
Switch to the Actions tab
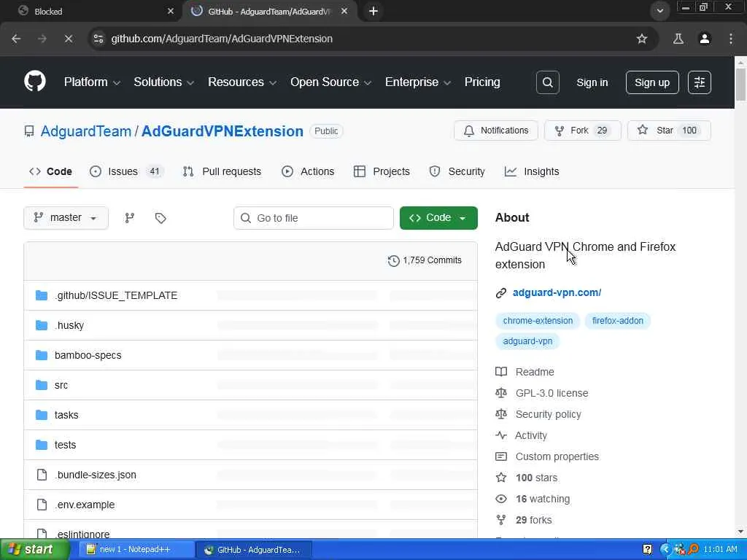308,171
